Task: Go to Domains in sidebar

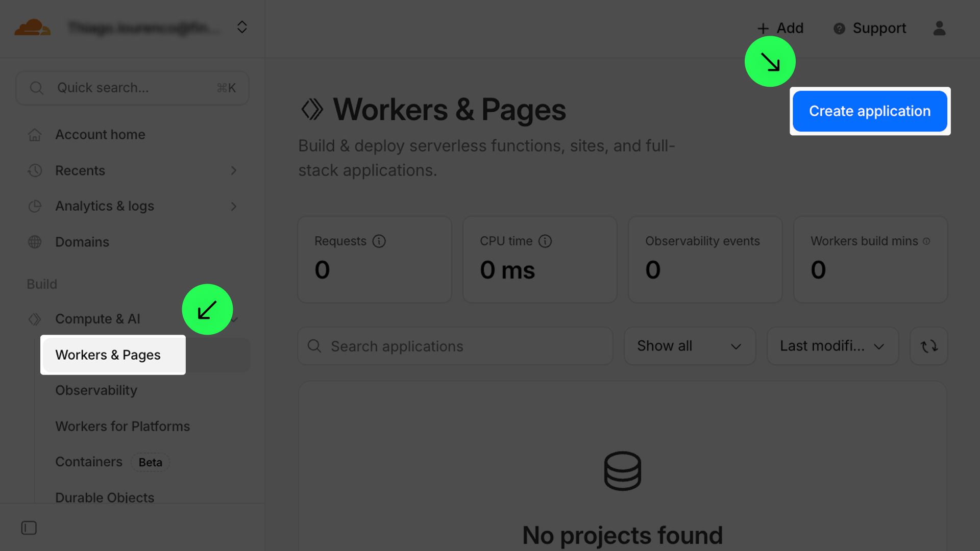Action: (x=82, y=242)
